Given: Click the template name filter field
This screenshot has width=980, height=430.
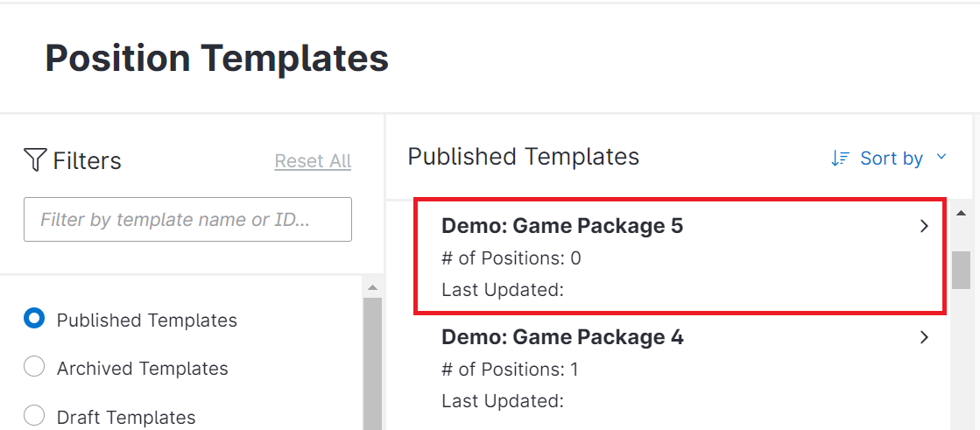Looking at the screenshot, I should point(187,220).
